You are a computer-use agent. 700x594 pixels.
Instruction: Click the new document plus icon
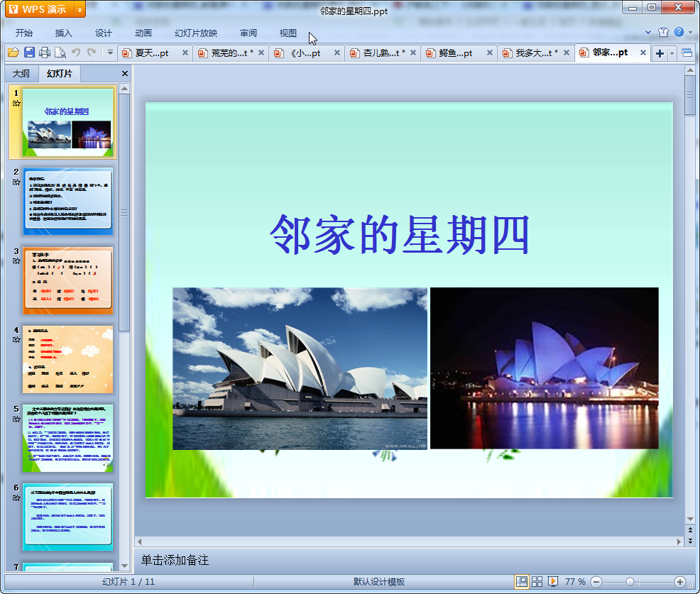[x=660, y=53]
